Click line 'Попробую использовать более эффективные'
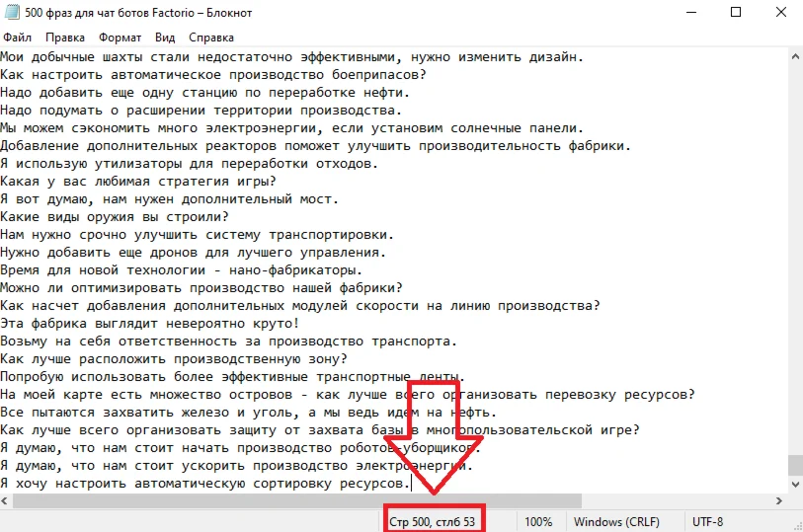The height and width of the screenshot is (532, 803). [232, 377]
